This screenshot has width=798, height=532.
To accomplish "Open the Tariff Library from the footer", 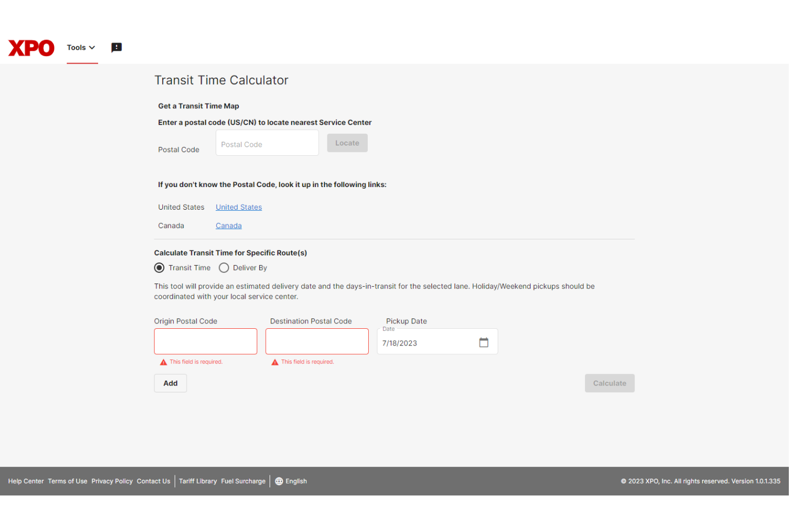I will pyautogui.click(x=197, y=481).
